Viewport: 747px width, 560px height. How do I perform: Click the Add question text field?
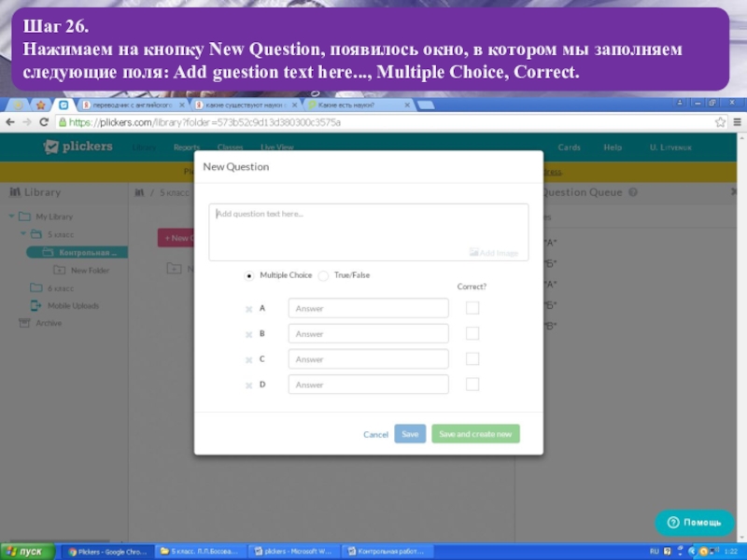coord(368,231)
